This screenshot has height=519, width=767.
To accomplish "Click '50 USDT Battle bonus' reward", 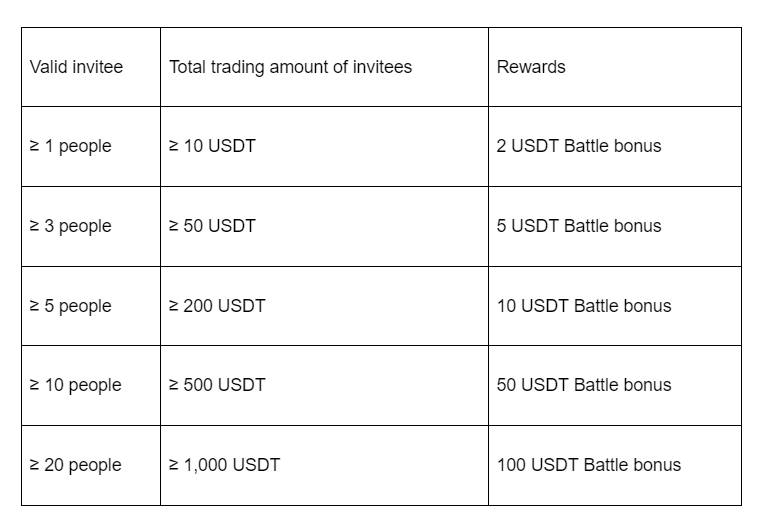I will click(x=584, y=385).
